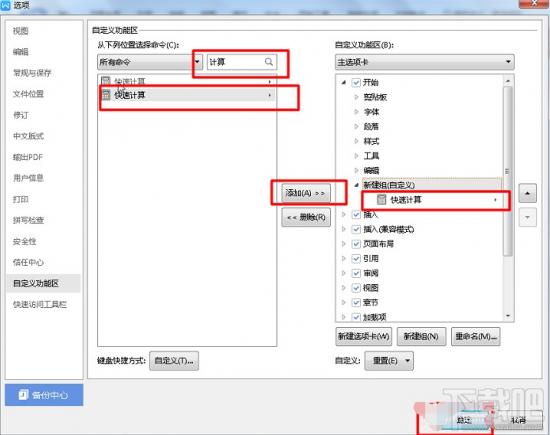The image size is (550, 435).
Task: Collapse the 新建组(自定义) node
Action: click(x=356, y=185)
